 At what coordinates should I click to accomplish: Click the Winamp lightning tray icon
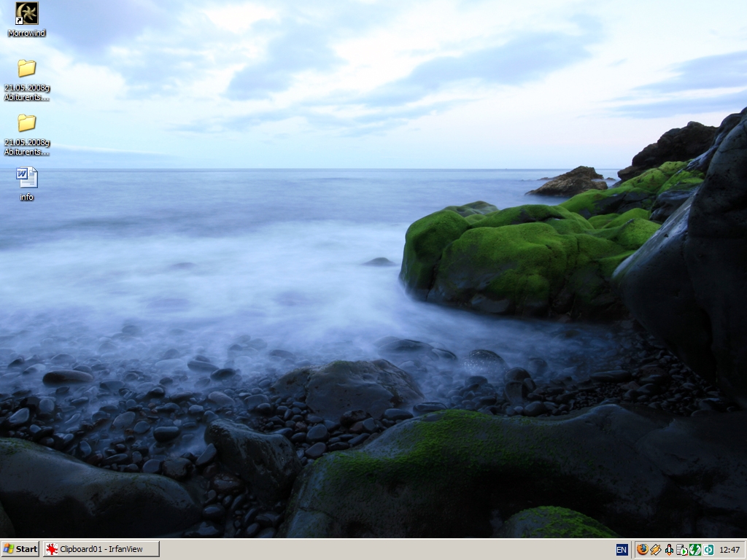[x=655, y=549]
